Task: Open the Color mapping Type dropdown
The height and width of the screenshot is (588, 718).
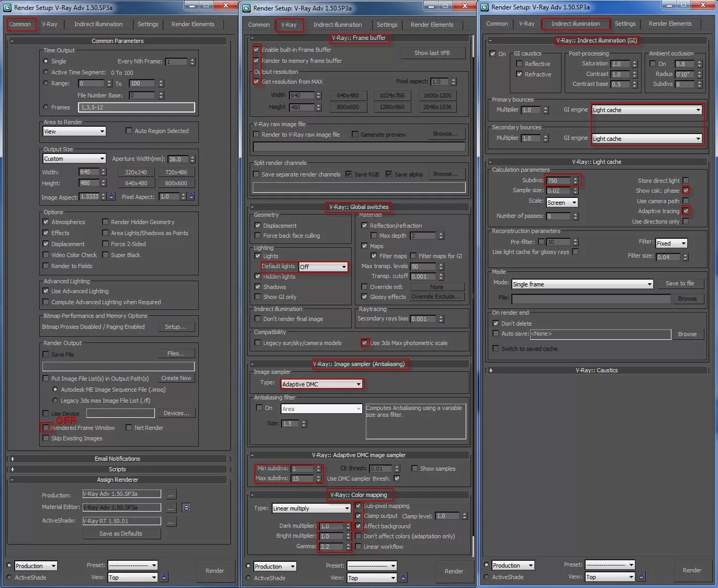Action: tap(311, 508)
